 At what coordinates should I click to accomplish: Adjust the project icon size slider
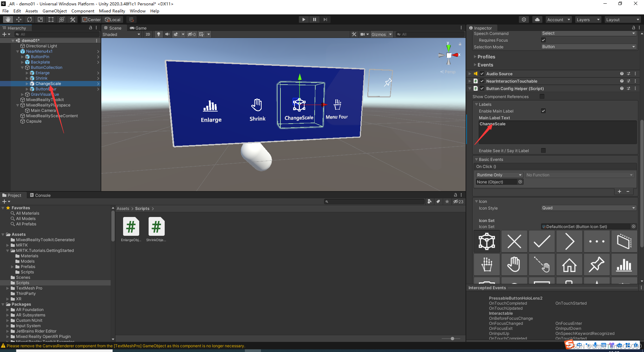(x=452, y=339)
